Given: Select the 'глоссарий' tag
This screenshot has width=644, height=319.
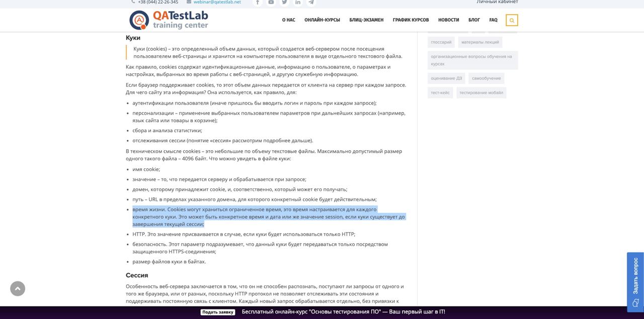Looking at the screenshot, I should coord(441,42).
